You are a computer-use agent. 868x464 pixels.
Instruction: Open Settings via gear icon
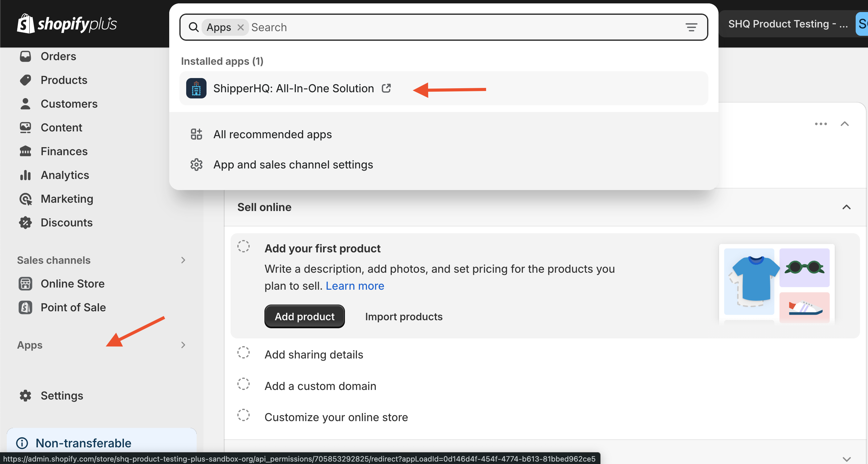(26, 395)
